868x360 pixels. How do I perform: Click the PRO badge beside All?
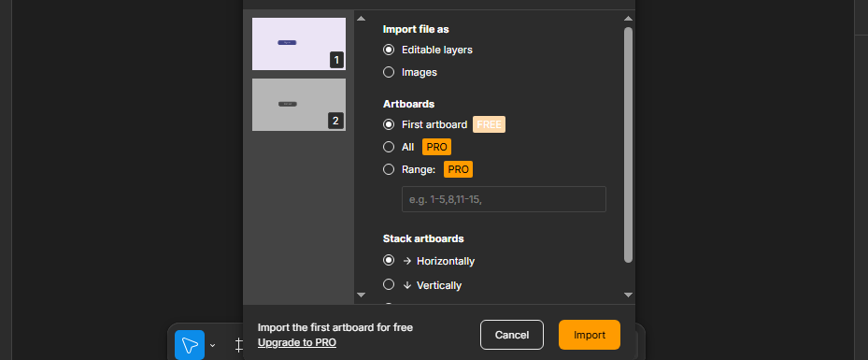[x=436, y=148]
